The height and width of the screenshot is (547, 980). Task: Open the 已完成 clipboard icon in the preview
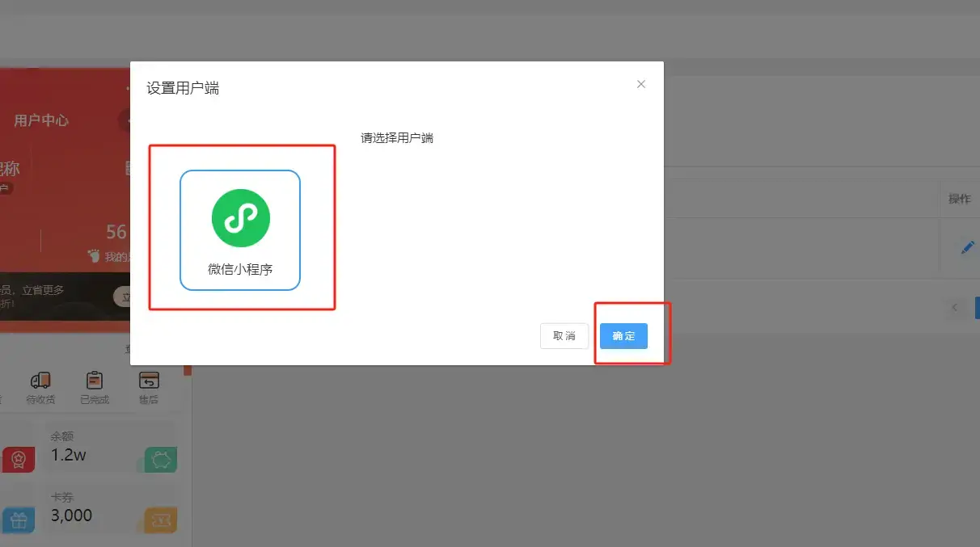95,381
